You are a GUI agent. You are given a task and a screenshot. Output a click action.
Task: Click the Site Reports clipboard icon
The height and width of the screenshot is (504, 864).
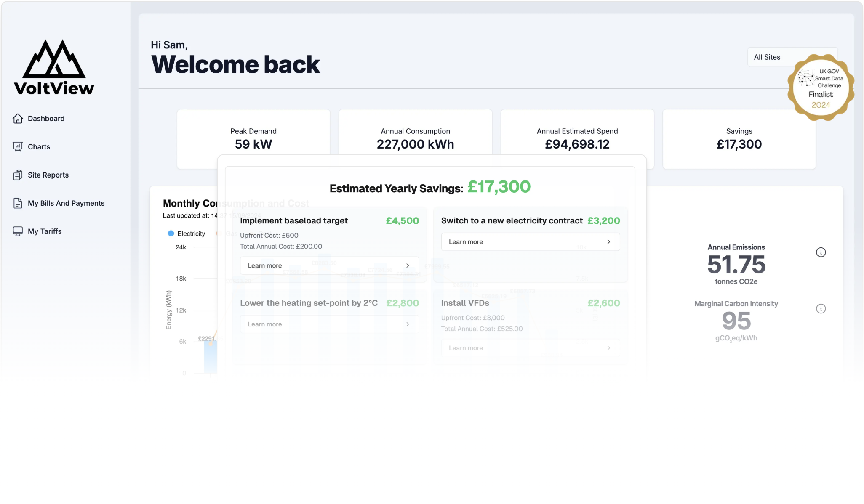coord(18,175)
